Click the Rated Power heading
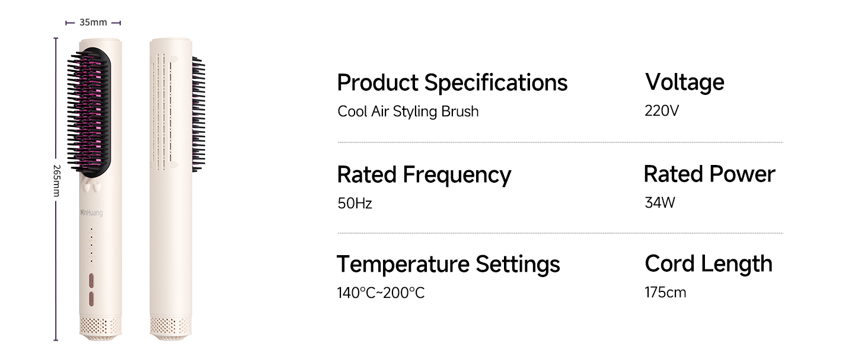This screenshot has height=356, width=868. pos(709,174)
